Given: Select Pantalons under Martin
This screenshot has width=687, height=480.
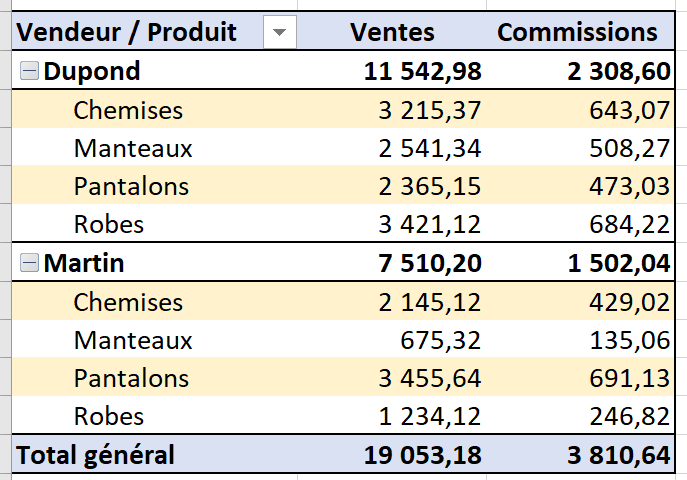Looking at the screenshot, I should coord(131,378).
